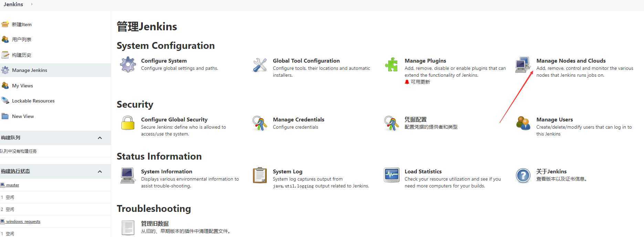
Task: Expand the Jenkins breadcrumb arrow
Action: [x=32, y=4]
